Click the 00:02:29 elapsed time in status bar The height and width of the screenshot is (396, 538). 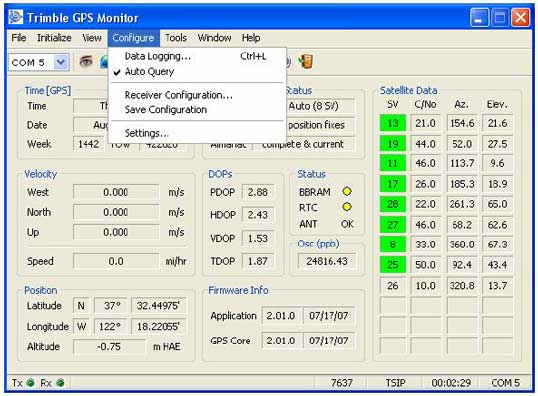coord(451,383)
